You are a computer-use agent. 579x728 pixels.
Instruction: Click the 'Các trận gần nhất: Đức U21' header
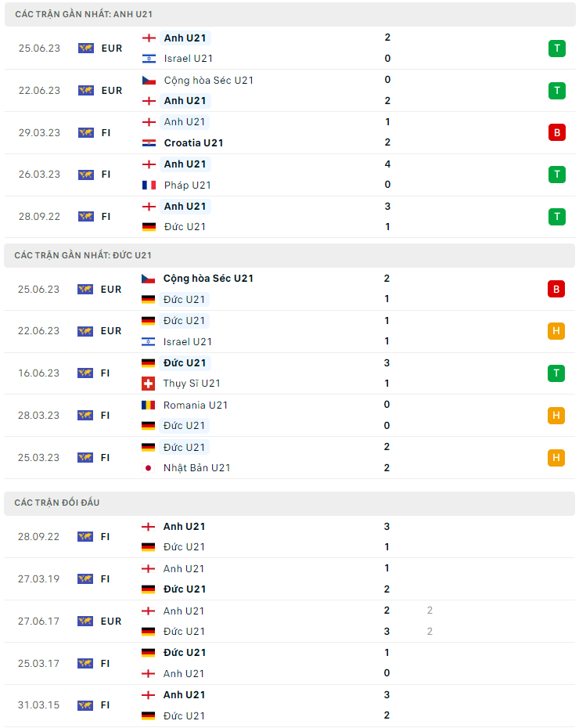pos(83,255)
